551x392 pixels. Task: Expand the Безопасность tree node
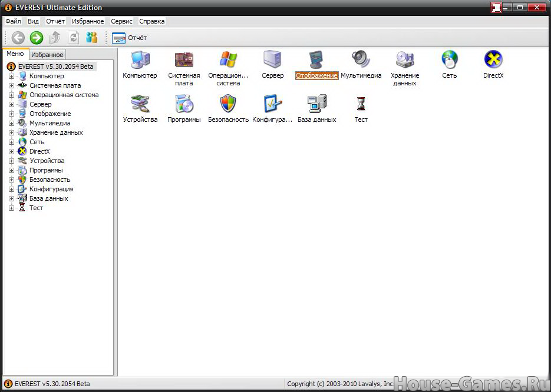point(11,180)
